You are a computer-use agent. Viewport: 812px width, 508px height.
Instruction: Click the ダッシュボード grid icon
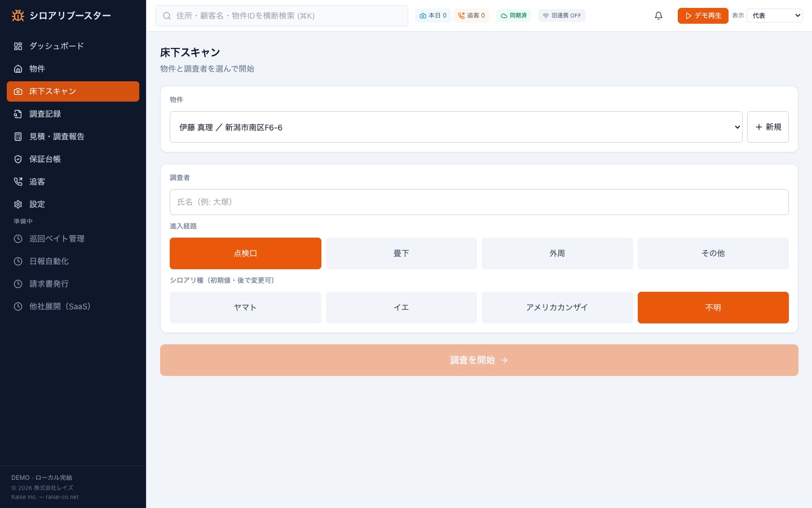[x=18, y=46]
